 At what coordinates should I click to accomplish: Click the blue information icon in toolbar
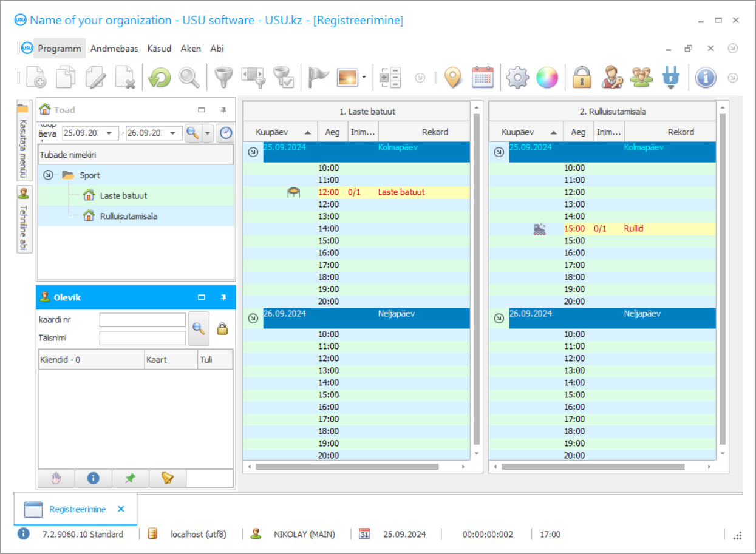[706, 78]
